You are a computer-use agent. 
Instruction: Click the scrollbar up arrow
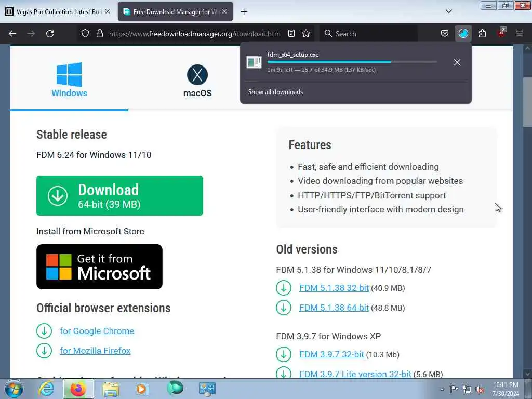click(527, 48)
